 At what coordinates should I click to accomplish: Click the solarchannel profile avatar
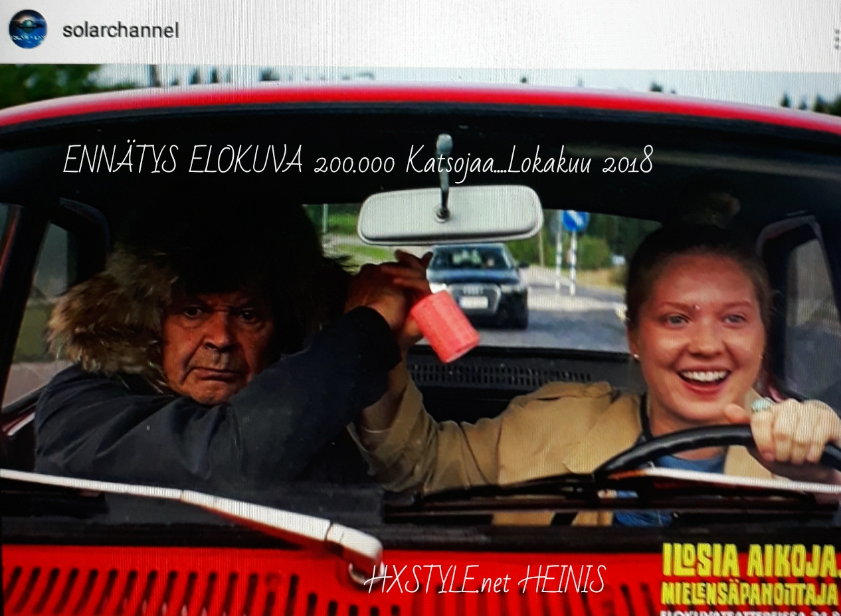[x=27, y=29]
